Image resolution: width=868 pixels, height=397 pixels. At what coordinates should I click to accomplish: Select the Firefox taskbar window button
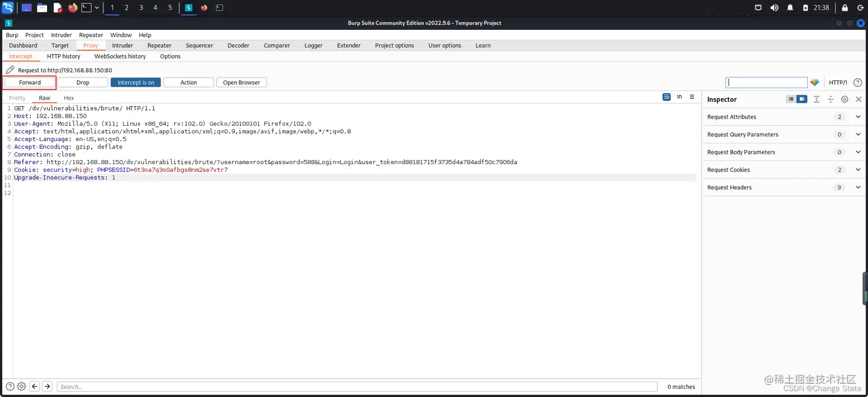click(x=204, y=8)
